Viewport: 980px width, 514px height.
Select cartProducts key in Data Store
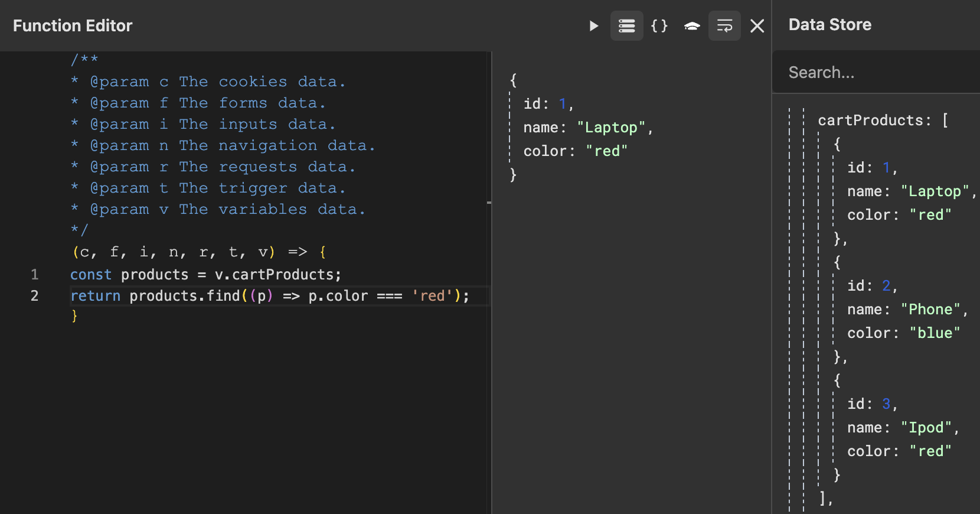(x=871, y=120)
